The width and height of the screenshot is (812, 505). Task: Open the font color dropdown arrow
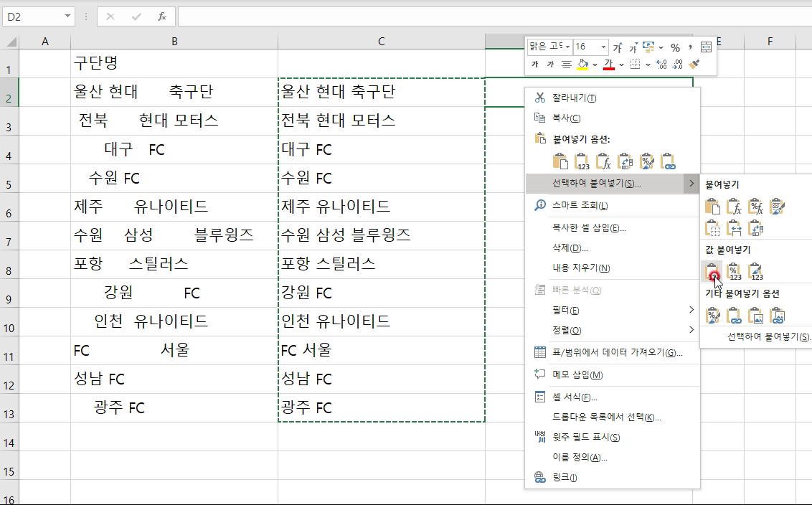[621, 65]
